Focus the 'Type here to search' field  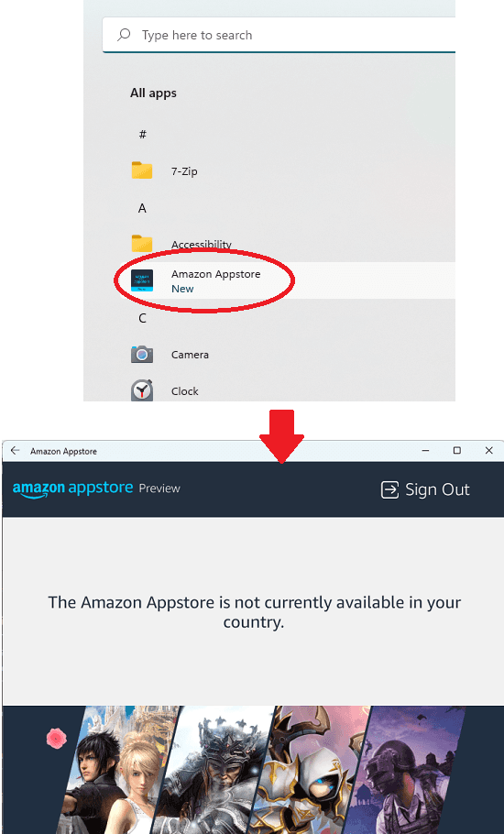coord(279,35)
